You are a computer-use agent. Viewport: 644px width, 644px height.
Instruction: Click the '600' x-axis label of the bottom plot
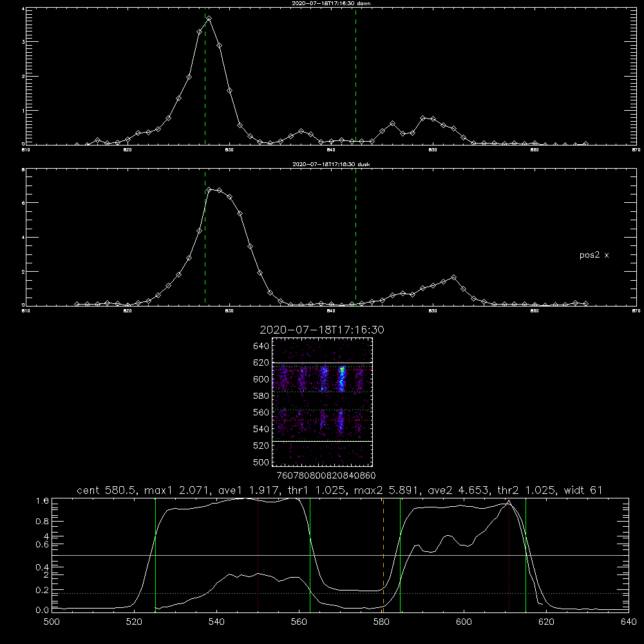[x=464, y=622]
